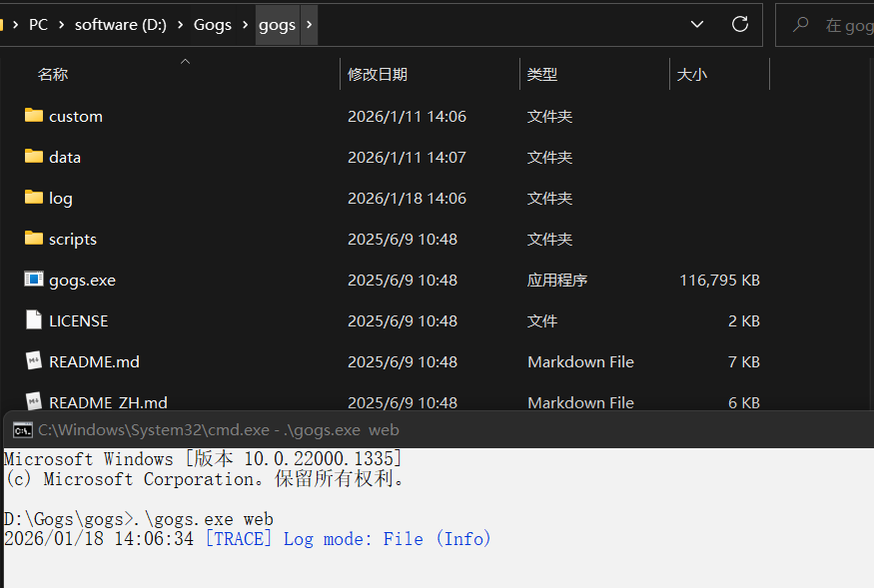Click the 2 KB size cell

tap(744, 321)
